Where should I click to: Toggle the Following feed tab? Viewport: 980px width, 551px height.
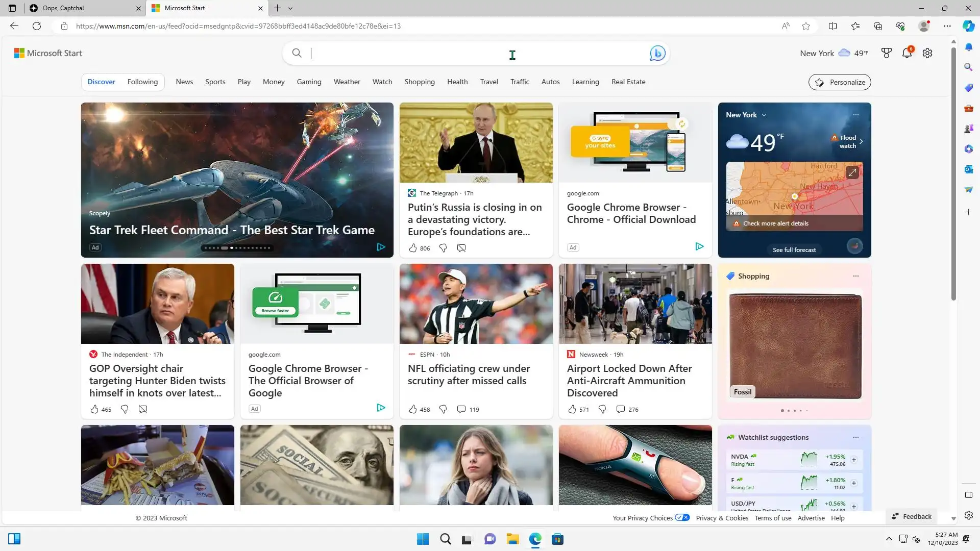pyautogui.click(x=142, y=82)
